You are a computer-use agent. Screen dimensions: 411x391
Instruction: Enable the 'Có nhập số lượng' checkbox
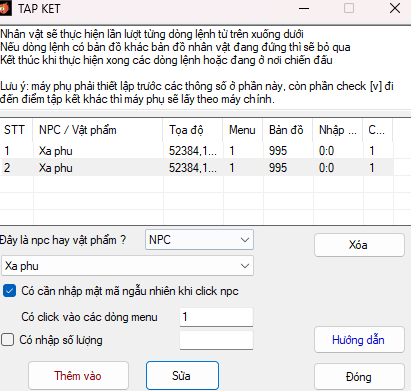tap(8, 340)
